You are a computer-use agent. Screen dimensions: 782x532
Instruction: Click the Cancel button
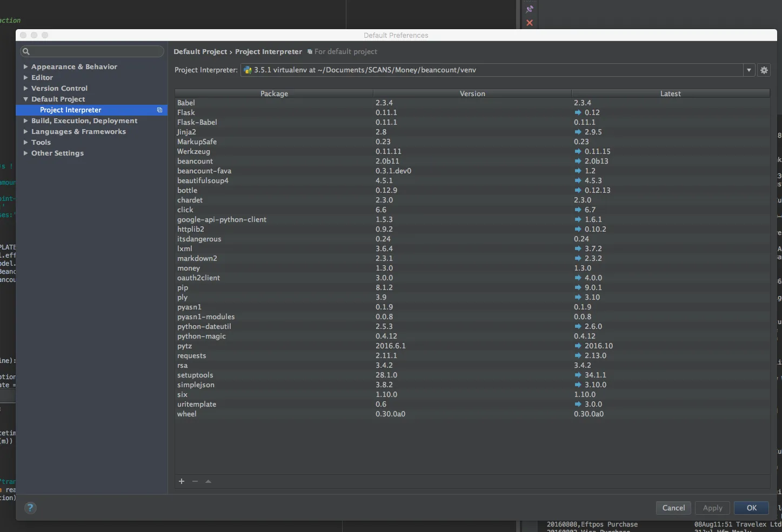673,508
